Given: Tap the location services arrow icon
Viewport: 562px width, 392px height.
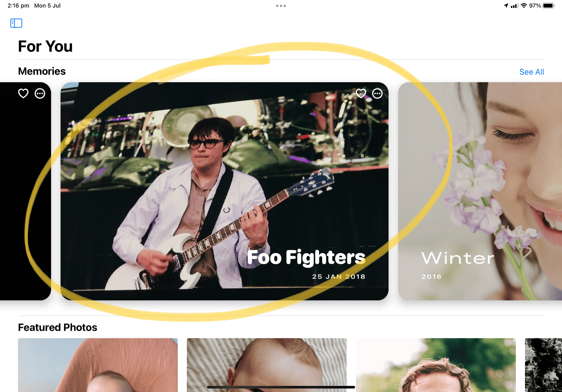Looking at the screenshot, I should [506, 6].
